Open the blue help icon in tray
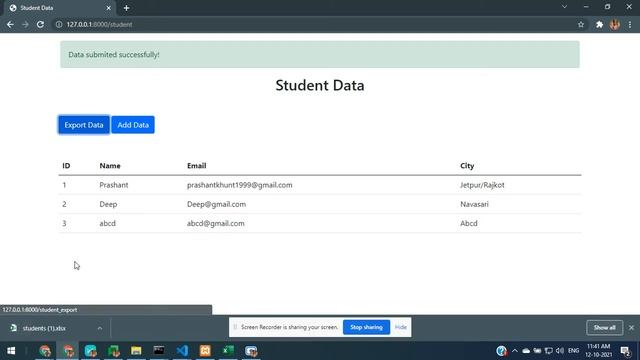 501,351
